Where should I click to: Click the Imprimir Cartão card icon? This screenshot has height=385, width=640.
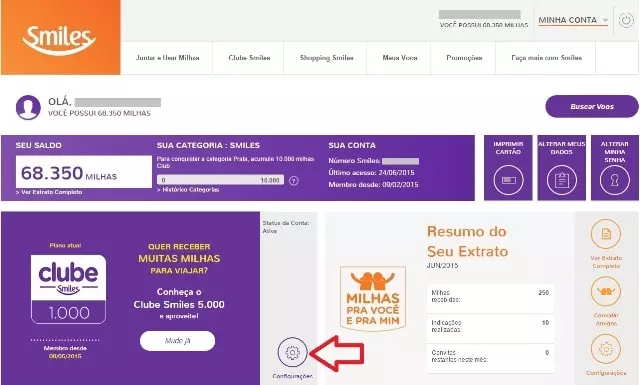[508, 180]
